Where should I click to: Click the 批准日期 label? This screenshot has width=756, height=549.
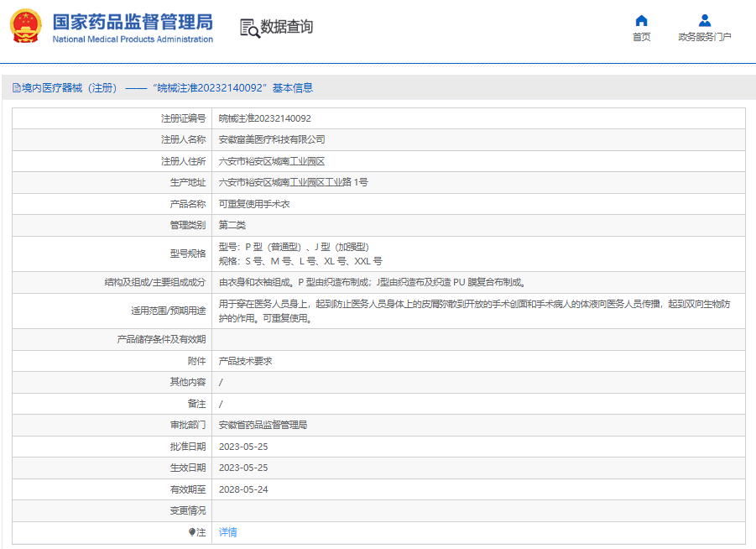(x=188, y=447)
